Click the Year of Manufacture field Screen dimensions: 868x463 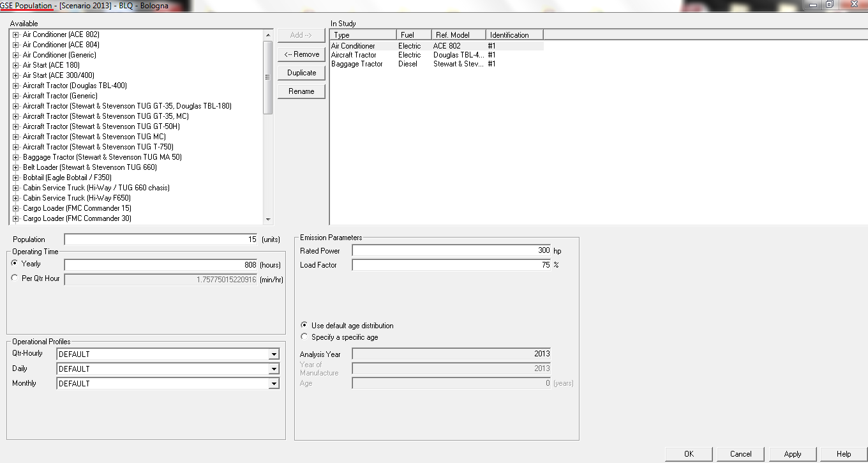[451, 368]
